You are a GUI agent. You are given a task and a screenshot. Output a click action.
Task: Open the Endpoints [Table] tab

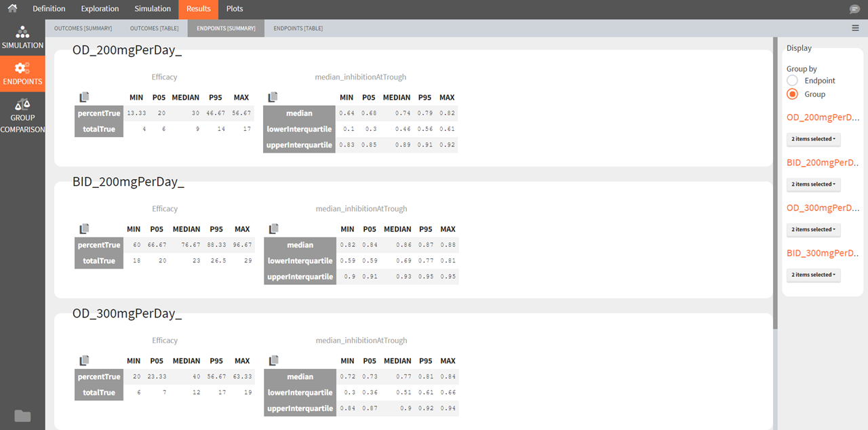[298, 28]
